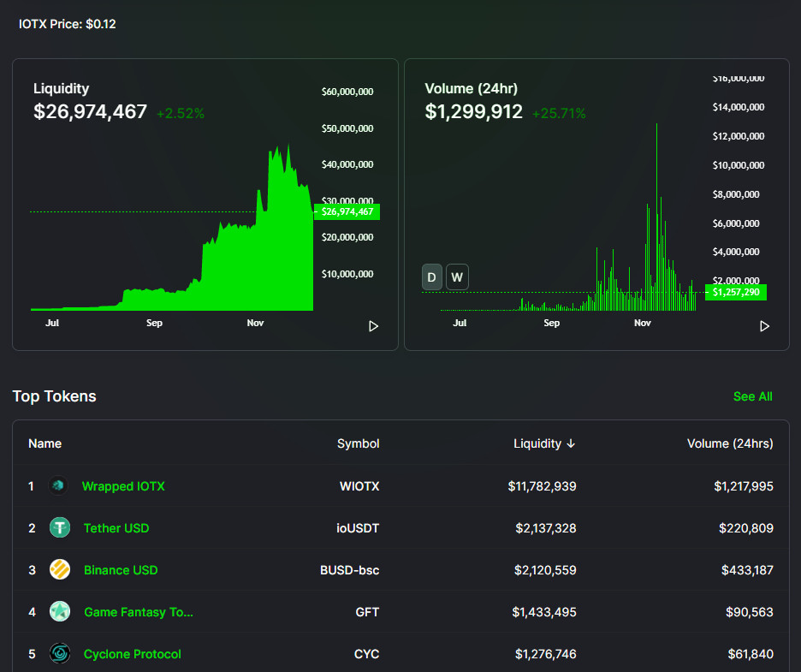Click the WIOTX symbol cell

(359, 486)
